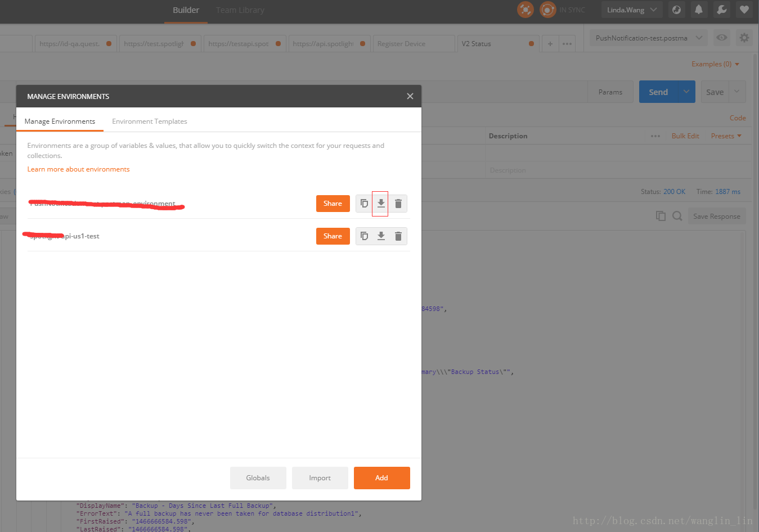Screen dimensions: 759x532
Task: Click the Params button
Action: pos(610,92)
